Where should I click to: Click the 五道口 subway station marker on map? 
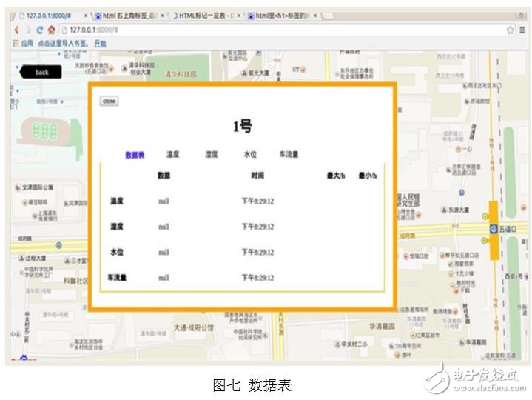point(494,230)
